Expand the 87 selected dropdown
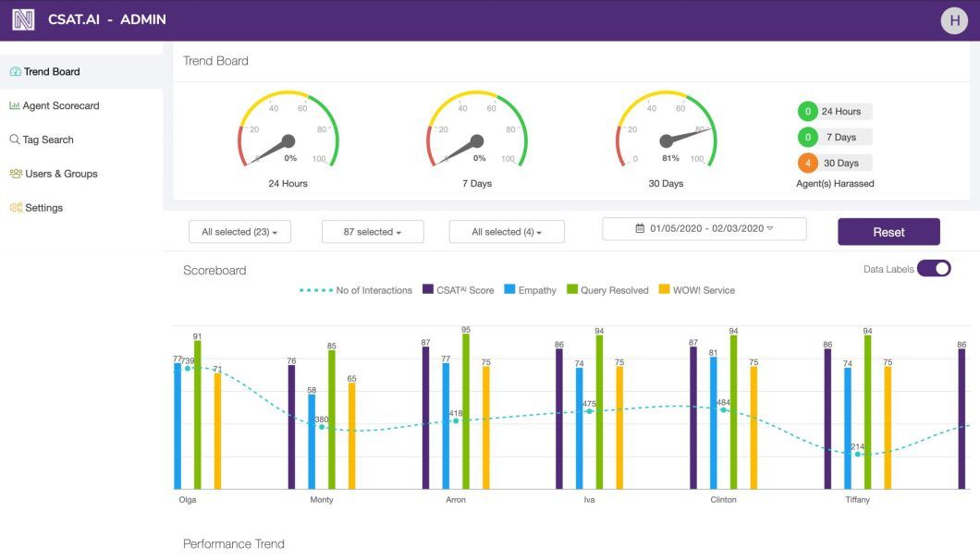The image size is (980, 559). click(x=373, y=232)
